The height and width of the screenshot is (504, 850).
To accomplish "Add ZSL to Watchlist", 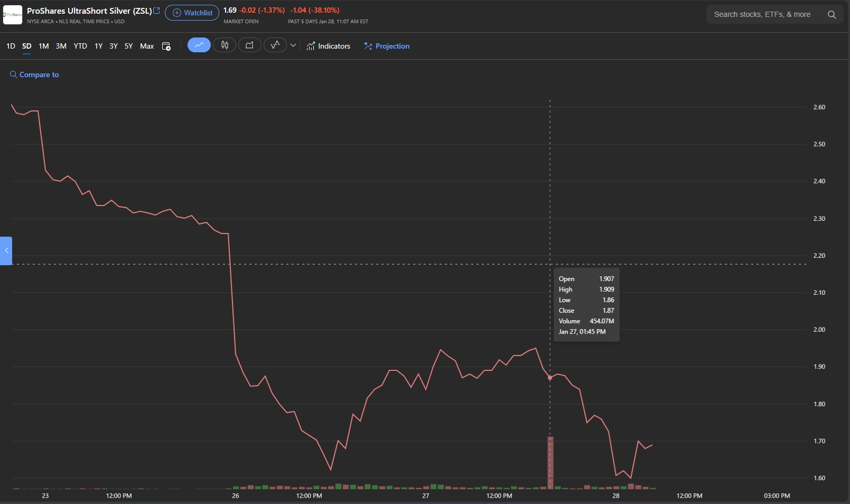I will point(192,13).
